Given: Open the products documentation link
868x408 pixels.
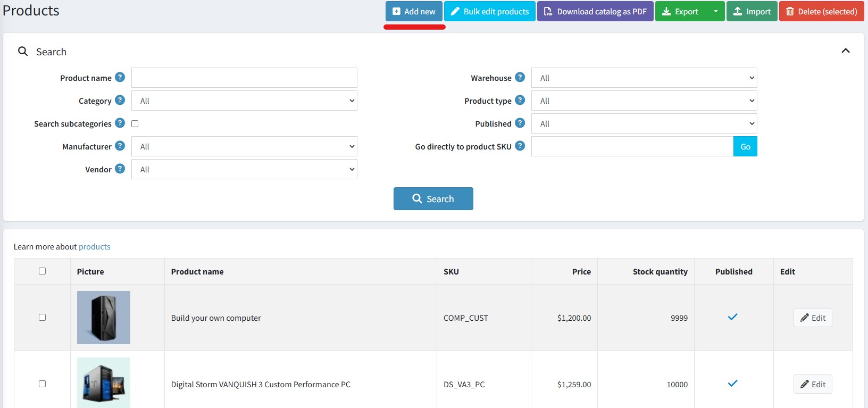Looking at the screenshot, I should (95, 247).
